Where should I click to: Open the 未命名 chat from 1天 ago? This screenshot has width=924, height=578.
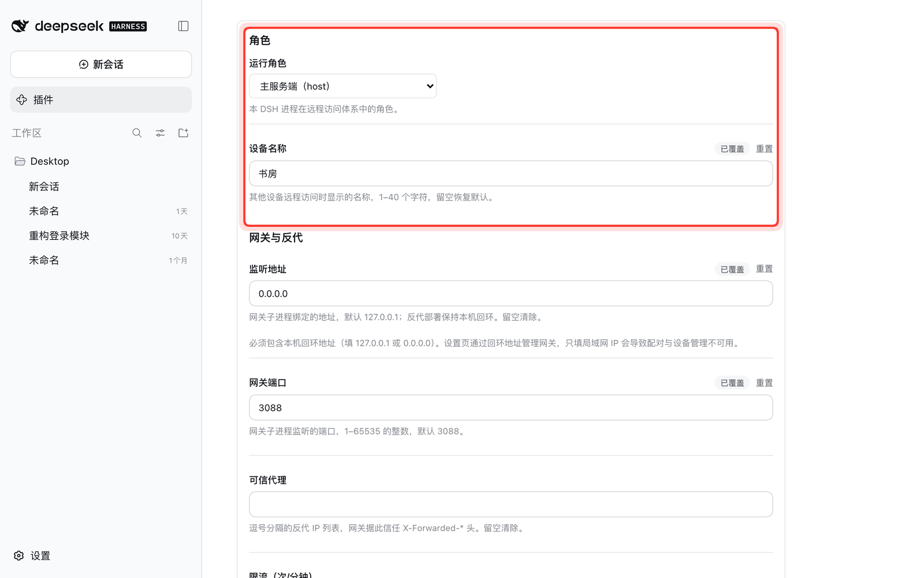tap(101, 212)
